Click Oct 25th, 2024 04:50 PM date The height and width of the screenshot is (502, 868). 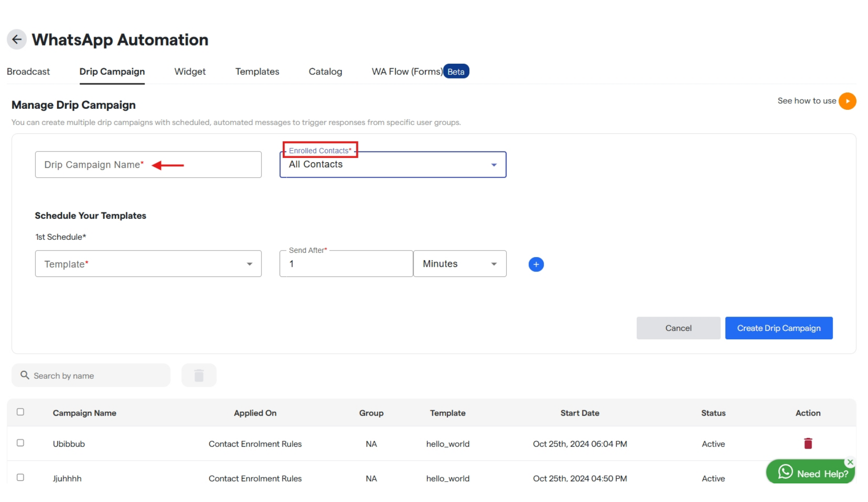pyautogui.click(x=580, y=478)
